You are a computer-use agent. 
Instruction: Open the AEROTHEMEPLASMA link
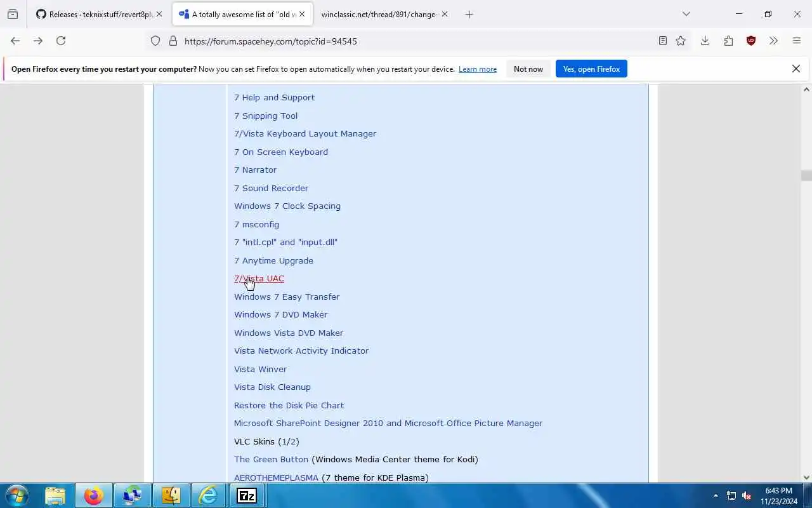(x=276, y=478)
